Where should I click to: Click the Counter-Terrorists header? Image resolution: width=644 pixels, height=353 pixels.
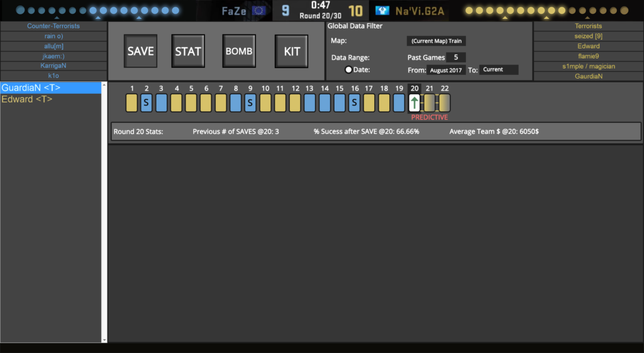[x=54, y=26]
